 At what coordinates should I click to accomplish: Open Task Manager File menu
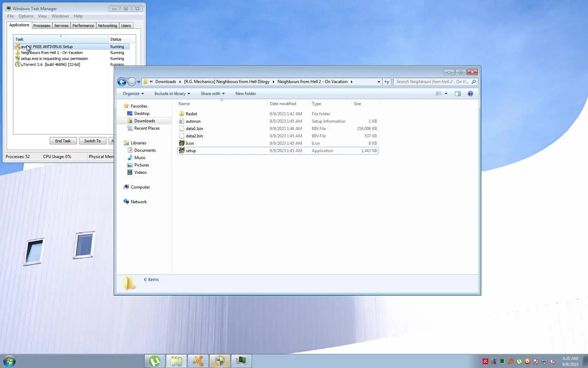[10, 16]
